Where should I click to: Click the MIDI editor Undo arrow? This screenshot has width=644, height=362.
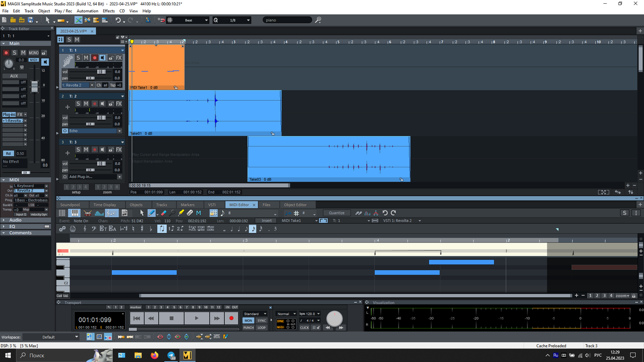(x=385, y=213)
